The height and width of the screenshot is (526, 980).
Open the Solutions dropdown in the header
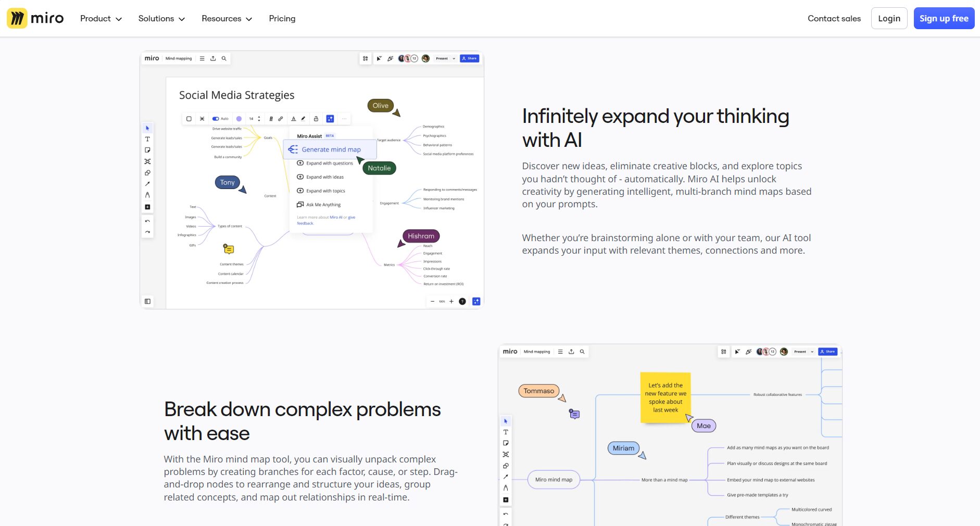[161, 18]
